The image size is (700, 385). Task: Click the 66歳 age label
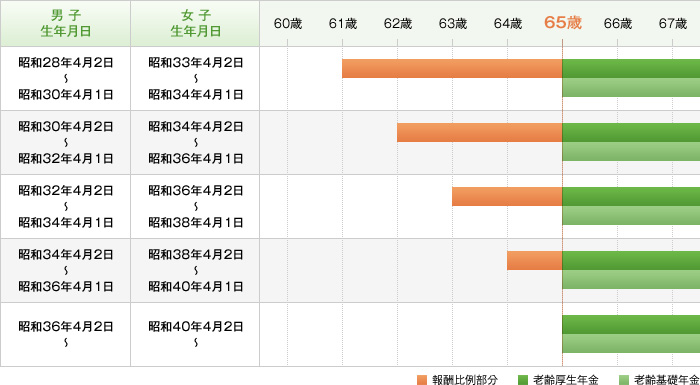(x=618, y=24)
